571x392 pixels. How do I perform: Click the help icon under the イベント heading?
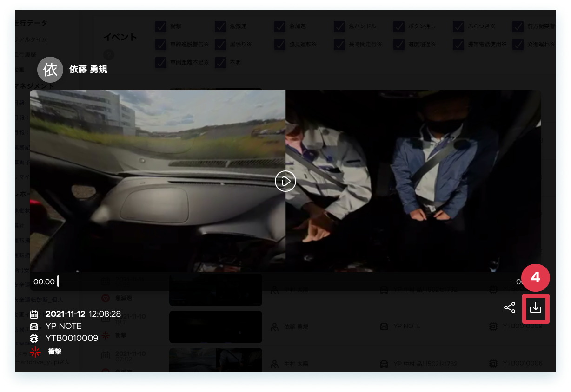click(x=108, y=54)
